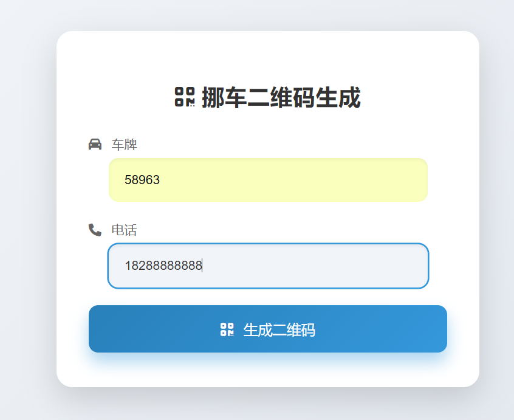
Task: Click the QR icon inside the generate button
Action: [x=227, y=329]
